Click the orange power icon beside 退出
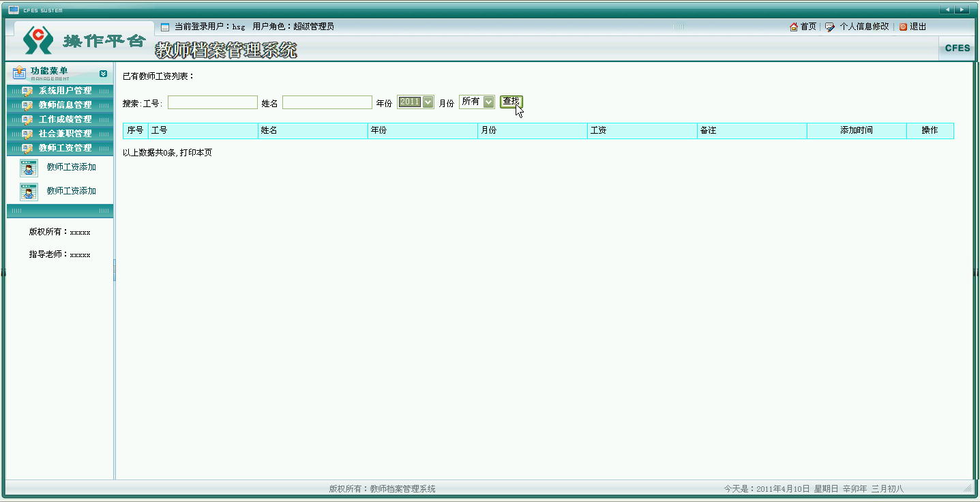Image resolution: width=980 pixels, height=502 pixels. point(903,27)
